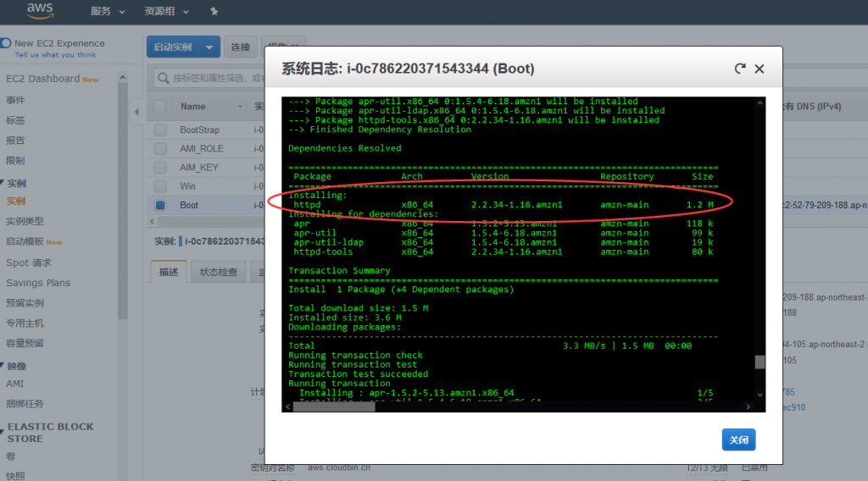This screenshot has width=868, height=481.
Task: Open 卷 in the sidebar
Action: (x=10, y=456)
